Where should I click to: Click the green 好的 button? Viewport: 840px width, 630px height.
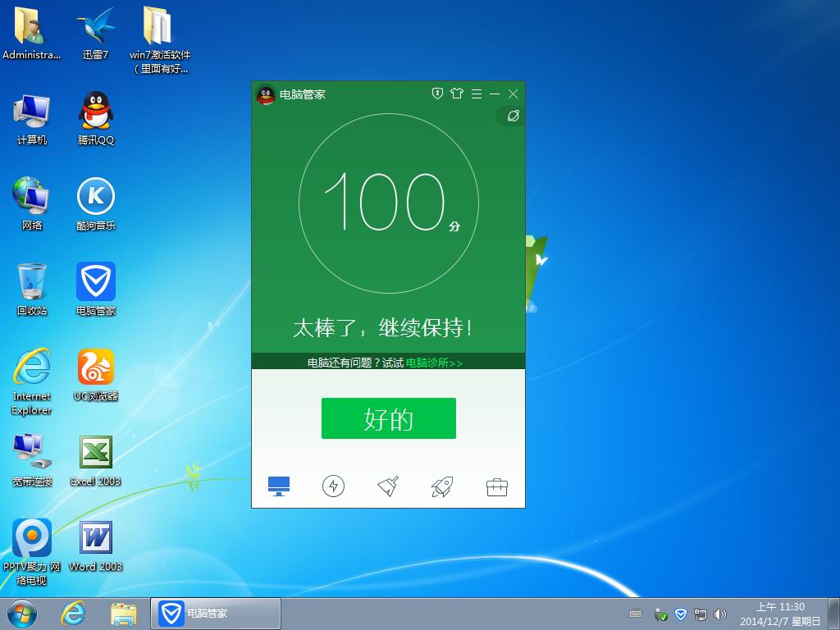click(388, 418)
